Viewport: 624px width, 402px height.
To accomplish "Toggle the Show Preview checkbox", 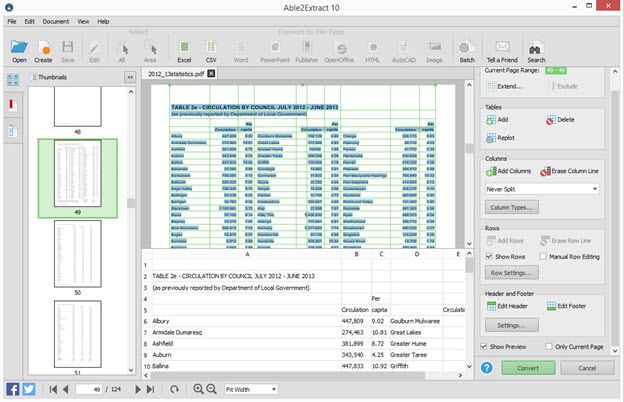I will point(484,347).
